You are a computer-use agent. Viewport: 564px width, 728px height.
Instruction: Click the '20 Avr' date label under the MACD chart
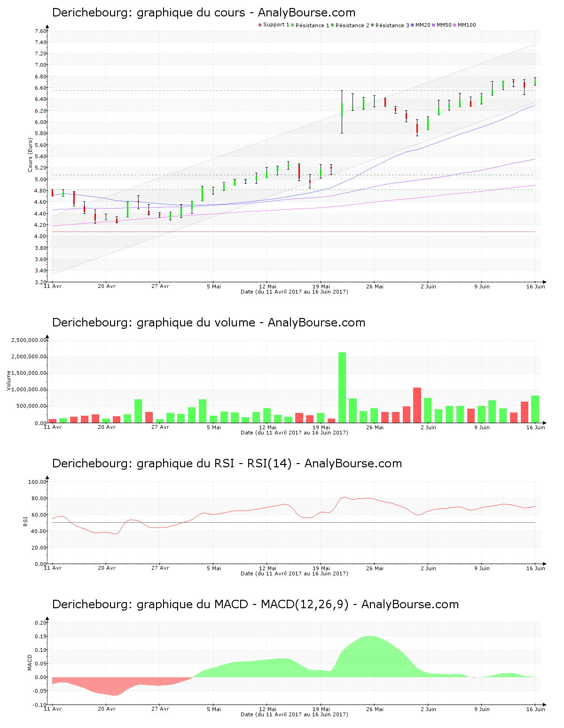106,709
